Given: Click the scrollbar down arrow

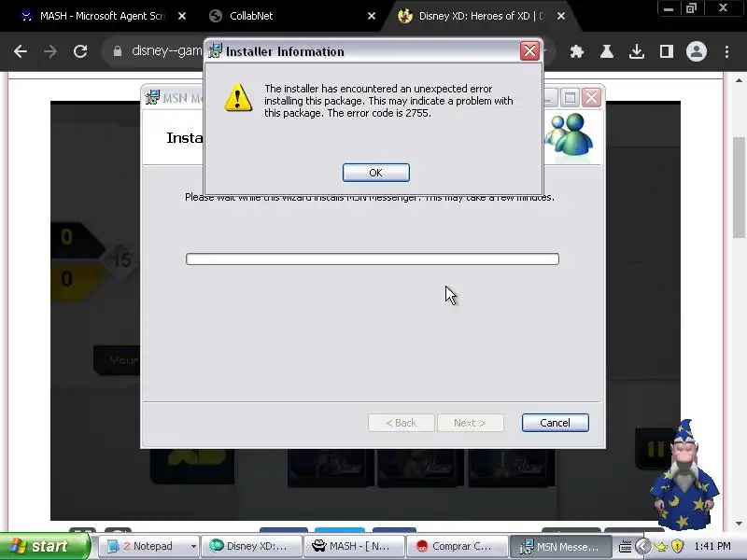Looking at the screenshot, I should (739, 524).
